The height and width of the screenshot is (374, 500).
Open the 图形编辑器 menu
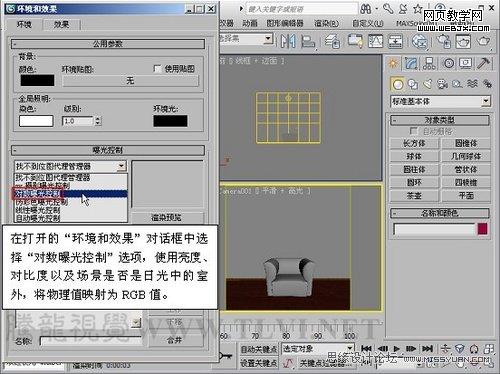tap(285, 23)
